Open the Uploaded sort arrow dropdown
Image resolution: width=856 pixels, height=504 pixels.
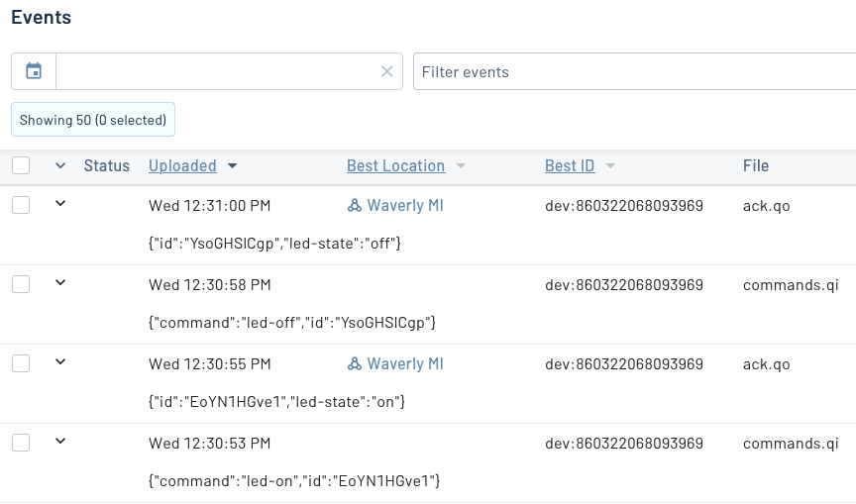click(x=233, y=165)
